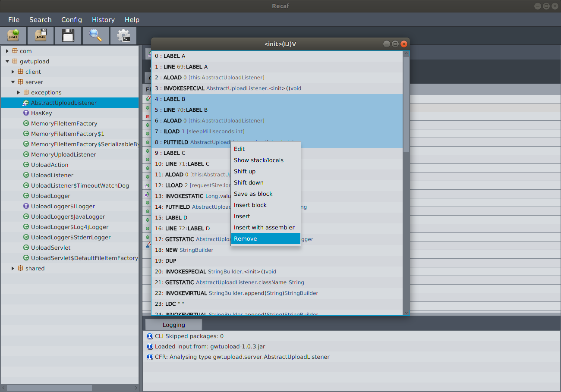
Task: Click the class icon beside UploadServlet
Action: click(26, 248)
